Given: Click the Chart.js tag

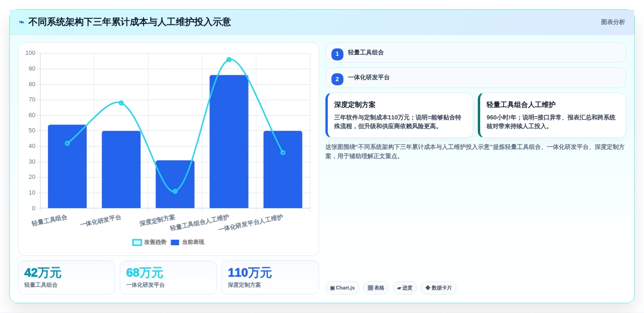Looking at the screenshot, I should (342, 288).
